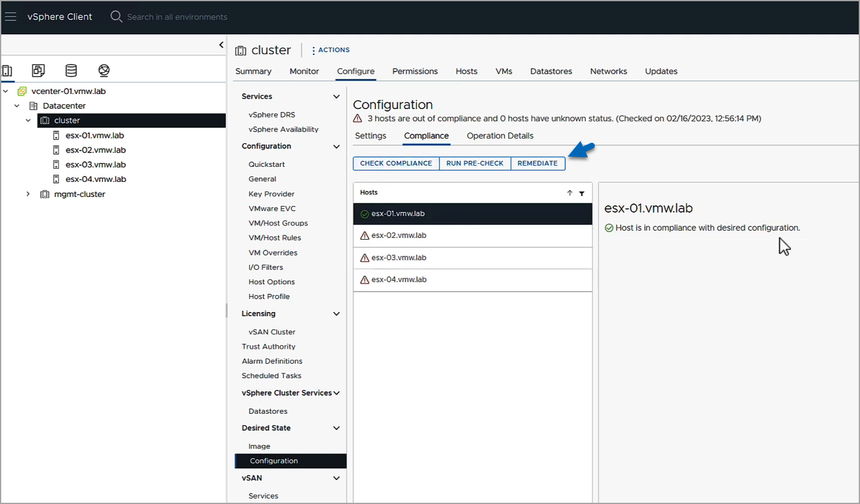Collapse the Datacenter tree node
This screenshot has height=504, width=860.
[17, 106]
